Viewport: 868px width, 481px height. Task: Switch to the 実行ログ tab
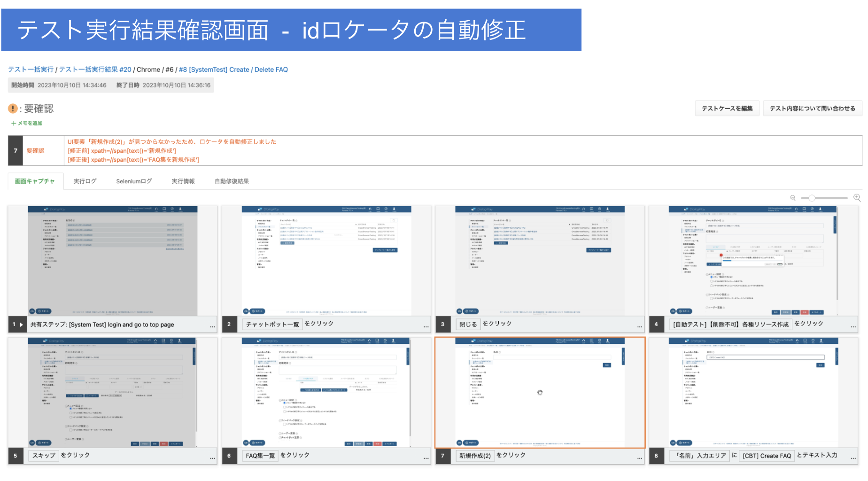[85, 181]
